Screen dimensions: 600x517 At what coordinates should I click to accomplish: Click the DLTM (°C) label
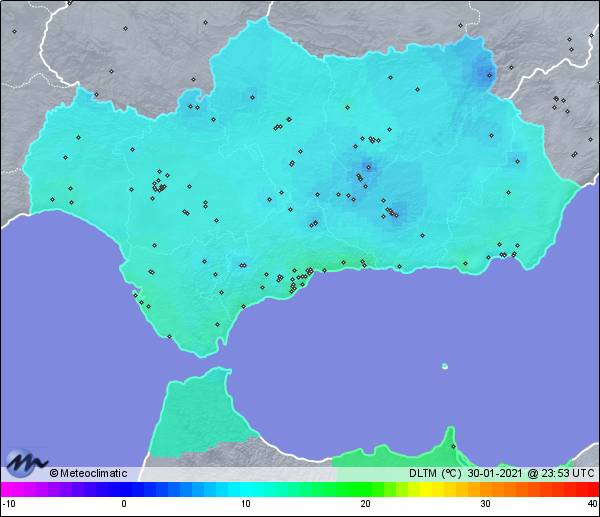click(x=435, y=473)
